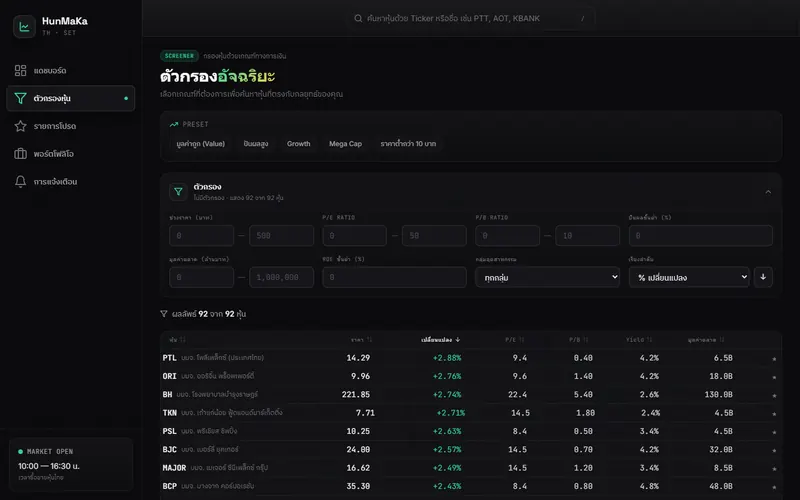This screenshot has width=800, height=500.
Task: Open alerts via bell icon in sidebar
Action: point(20,181)
